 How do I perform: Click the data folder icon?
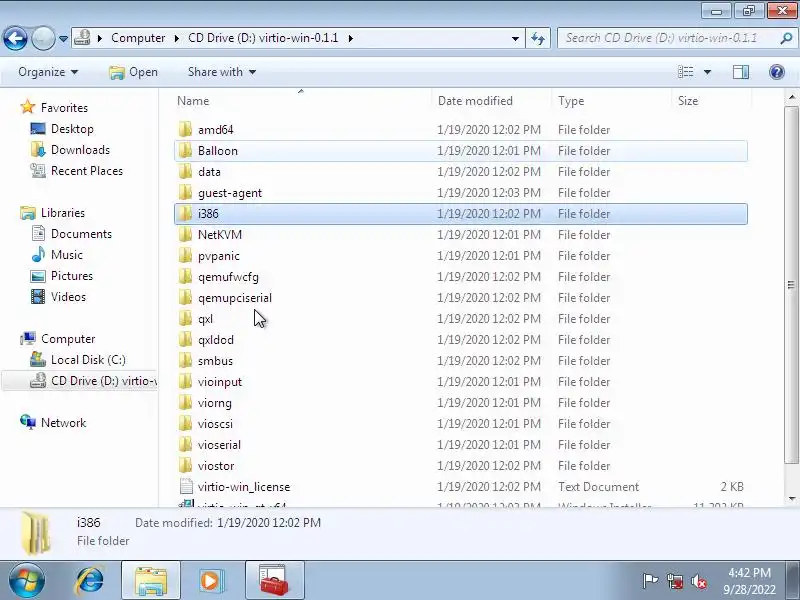coord(186,171)
